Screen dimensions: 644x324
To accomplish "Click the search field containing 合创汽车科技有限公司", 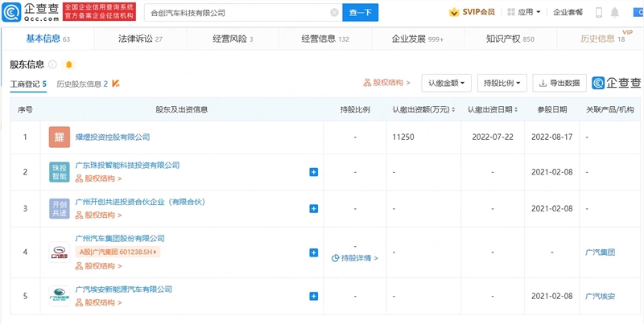I will coord(243,13).
